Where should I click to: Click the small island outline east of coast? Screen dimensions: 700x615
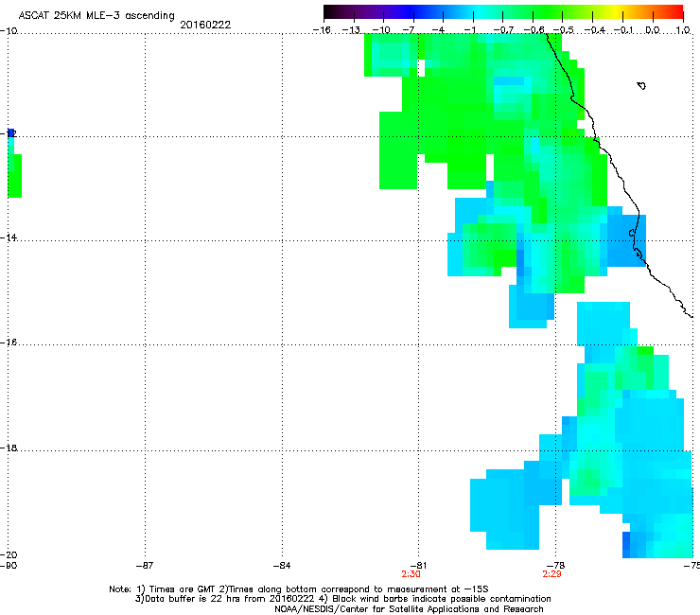pyautogui.click(x=641, y=86)
